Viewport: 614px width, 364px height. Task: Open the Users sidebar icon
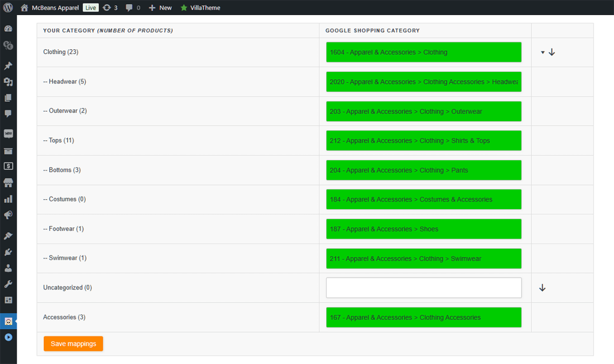click(8, 268)
